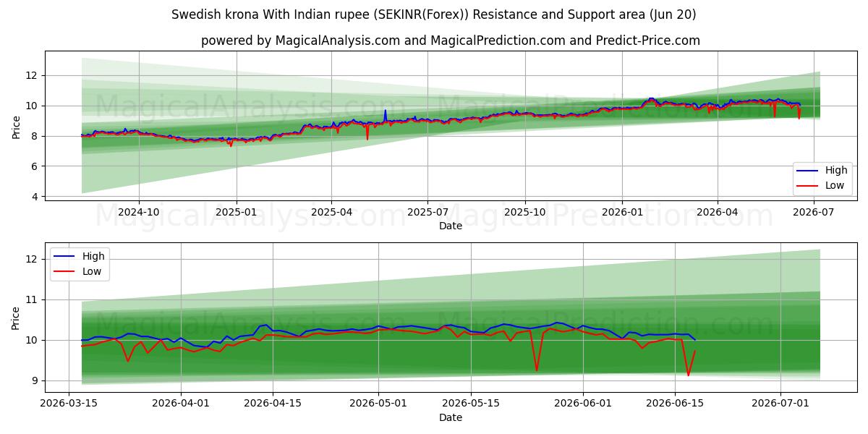Click the chart title mentioning SEKINR(Forex)
868x434 pixels.
click(x=434, y=14)
